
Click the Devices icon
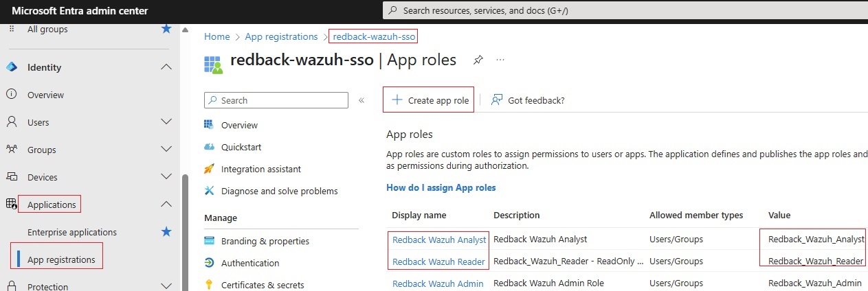tap(11, 177)
